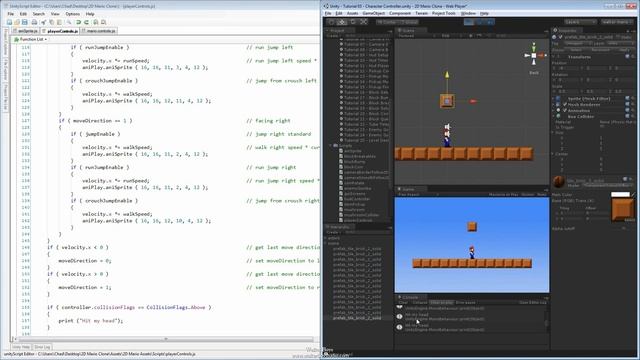Click the prefab Select button in Inspector
Viewport: 640px width, 360px height.
coord(576,50)
